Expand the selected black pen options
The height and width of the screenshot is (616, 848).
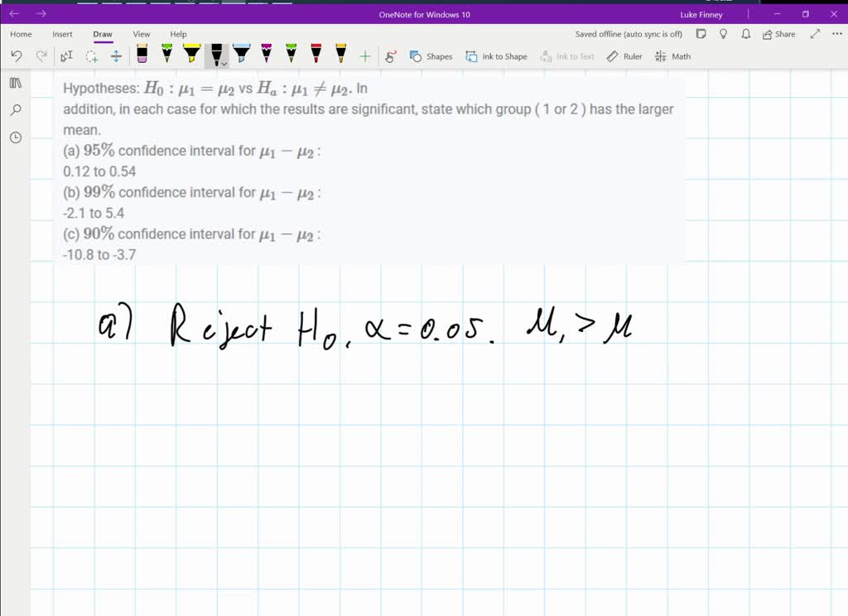point(224,61)
